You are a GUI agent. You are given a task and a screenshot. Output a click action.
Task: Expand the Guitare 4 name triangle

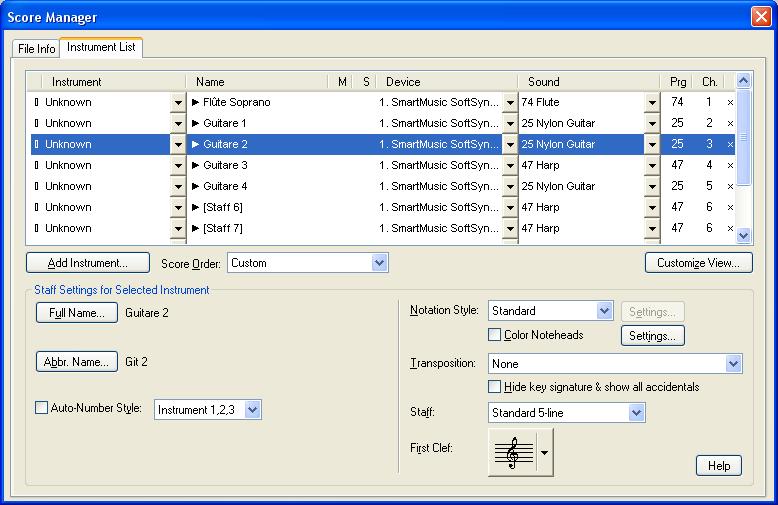coord(195,186)
